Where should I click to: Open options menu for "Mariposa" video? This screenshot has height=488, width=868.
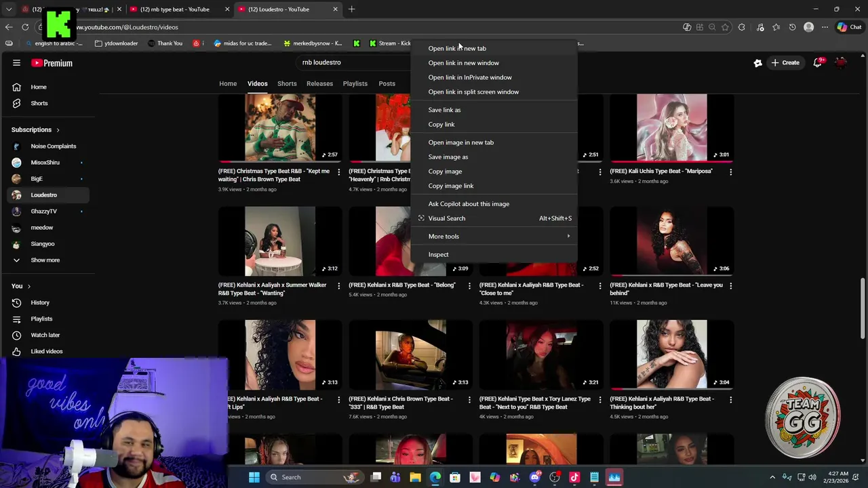[730, 172]
